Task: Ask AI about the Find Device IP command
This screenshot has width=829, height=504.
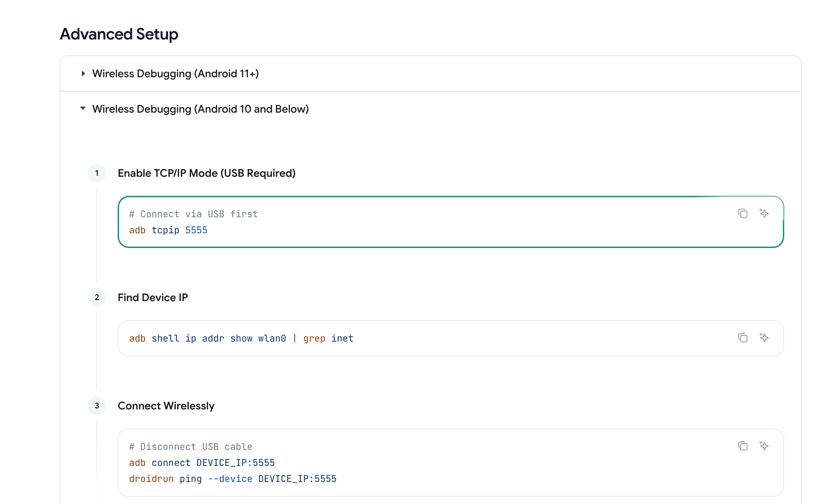Action: click(764, 338)
